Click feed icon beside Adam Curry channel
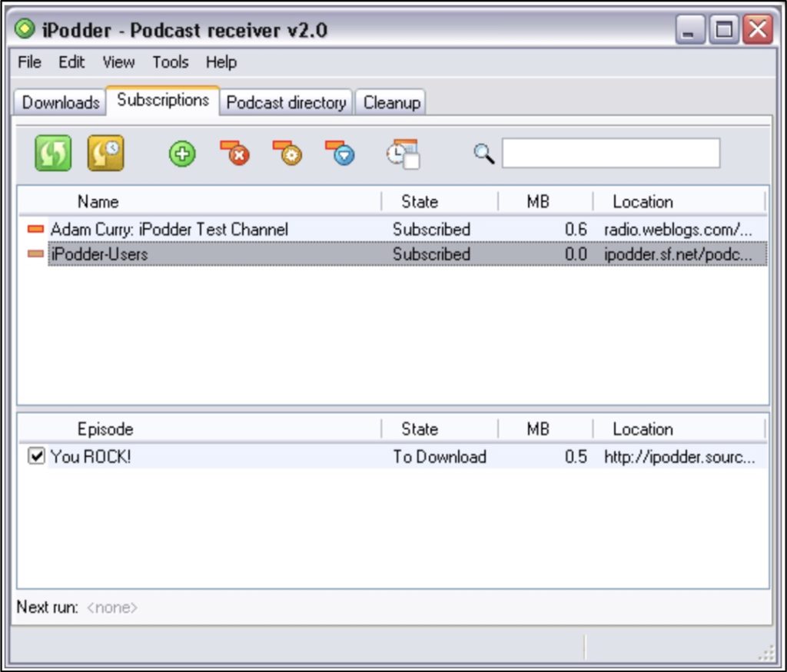 [x=35, y=229]
